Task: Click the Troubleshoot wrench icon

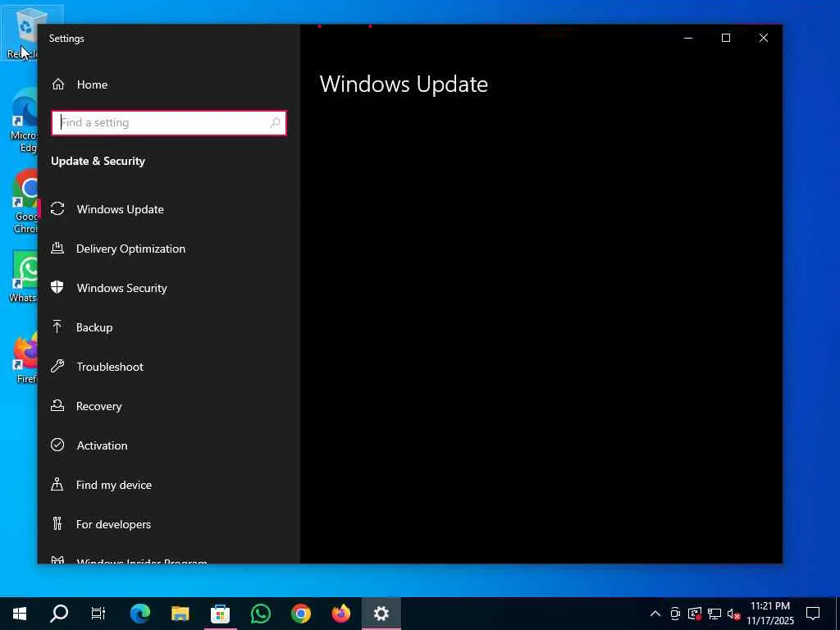Action: [57, 367]
